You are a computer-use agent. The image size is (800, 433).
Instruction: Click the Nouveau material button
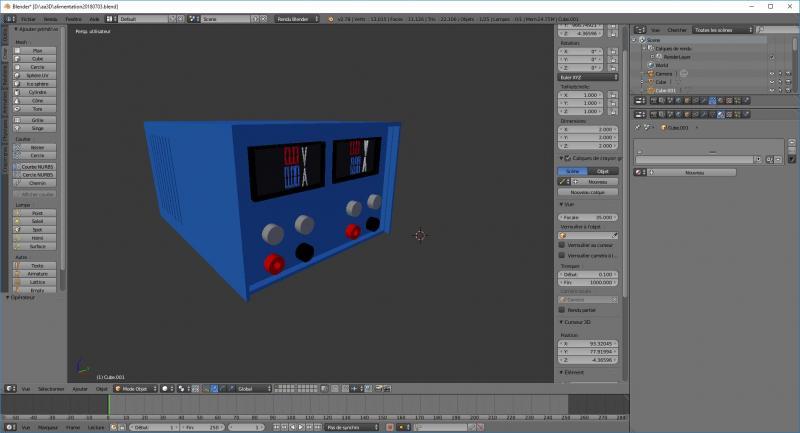click(x=694, y=172)
